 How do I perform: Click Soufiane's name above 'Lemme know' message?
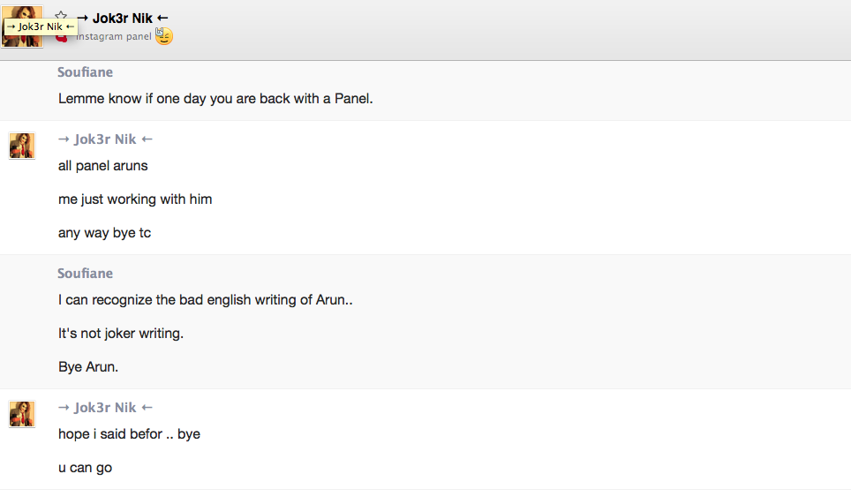[86, 72]
